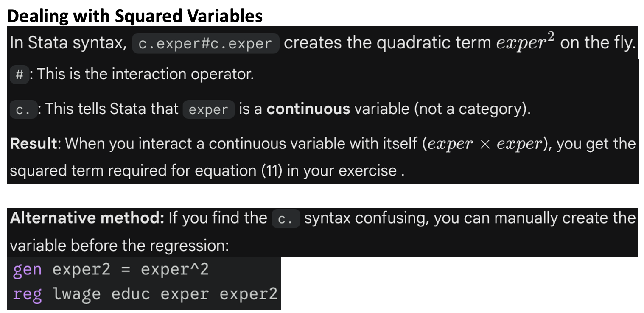Click the 'exper' inline code chip
644x313 pixels.
(x=208, y=110)
